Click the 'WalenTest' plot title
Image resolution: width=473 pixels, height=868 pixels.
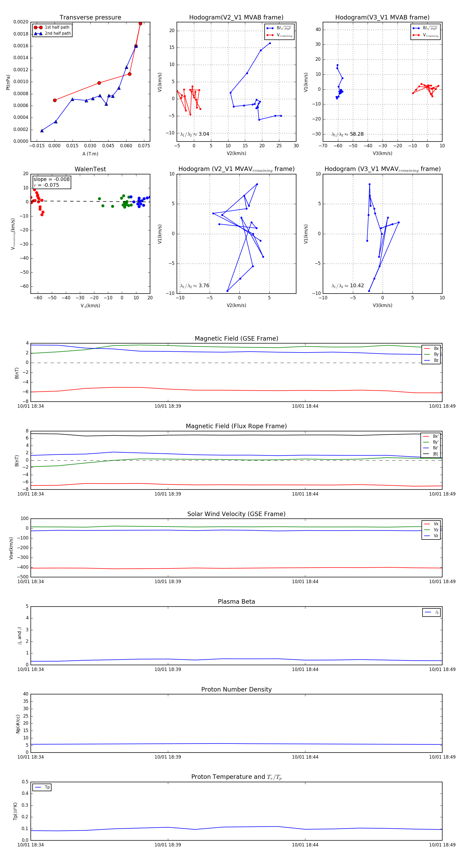pyautogui.click(x=90, y=169)
